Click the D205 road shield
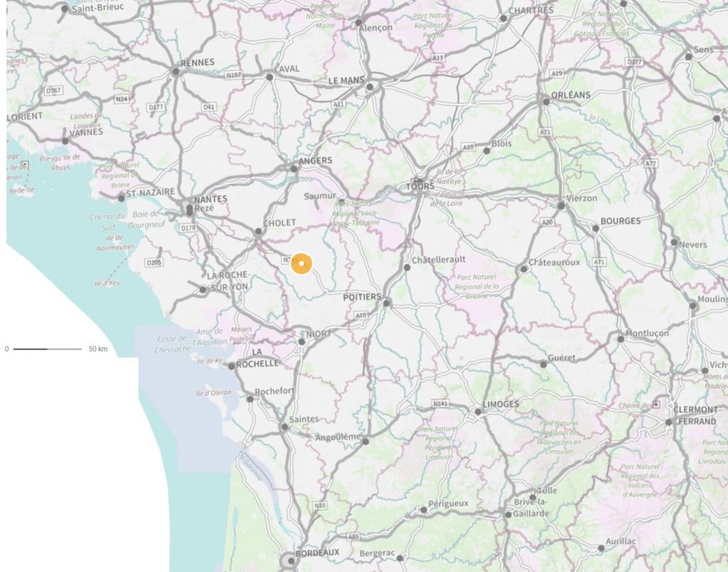 154,263
